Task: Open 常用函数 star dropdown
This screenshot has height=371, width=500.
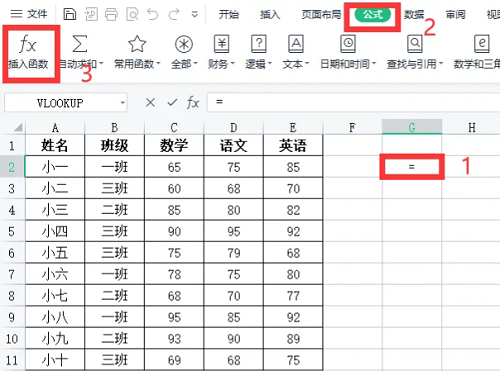Action: coord(137,53)
